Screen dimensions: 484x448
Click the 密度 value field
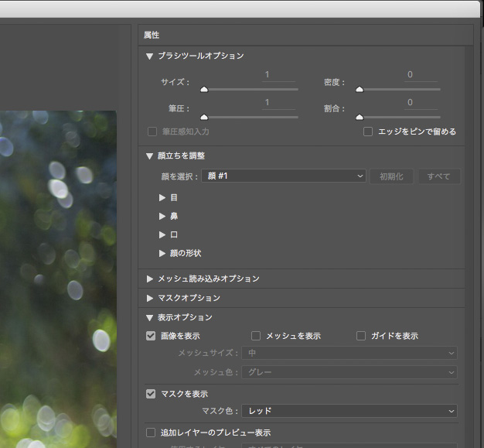421,75
